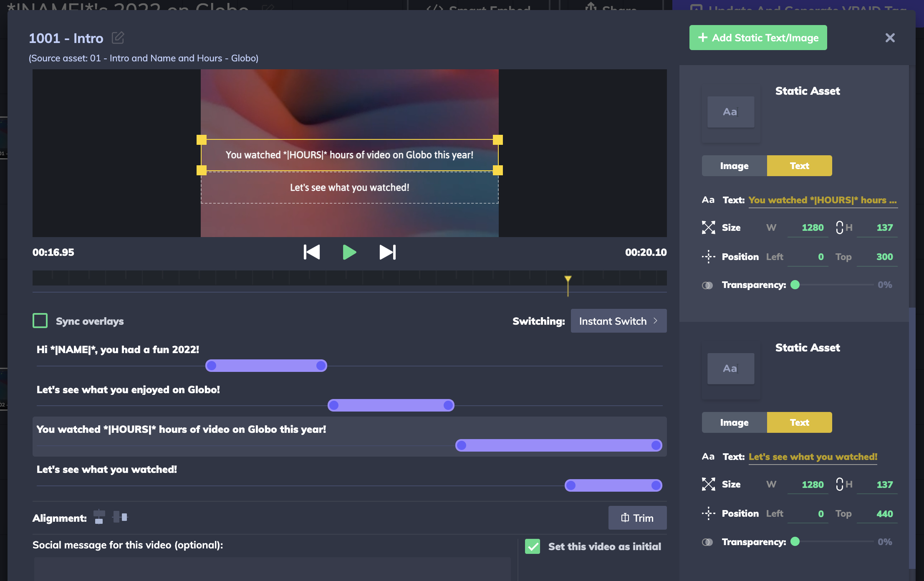
Task: Click the Trim button
Action: pos(637,518)
